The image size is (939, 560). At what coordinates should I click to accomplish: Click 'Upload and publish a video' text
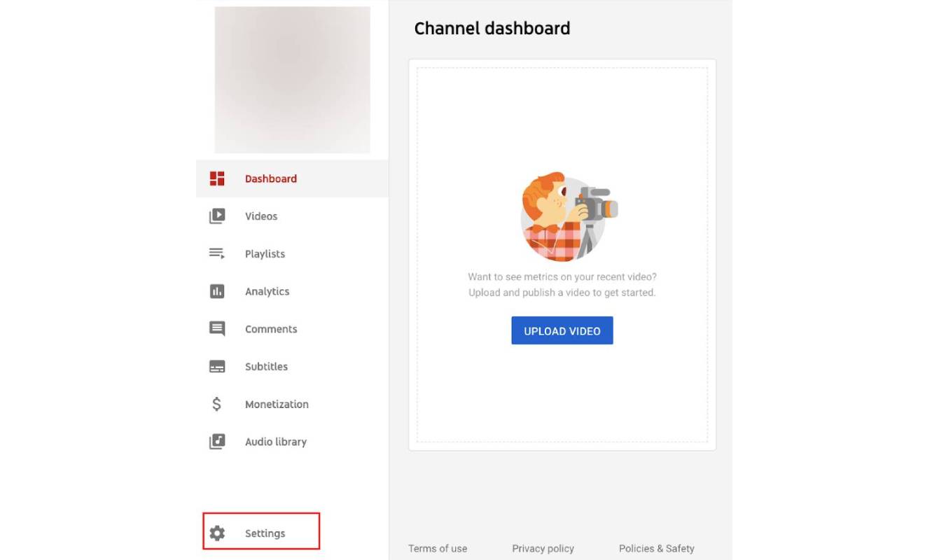(562, 293)
